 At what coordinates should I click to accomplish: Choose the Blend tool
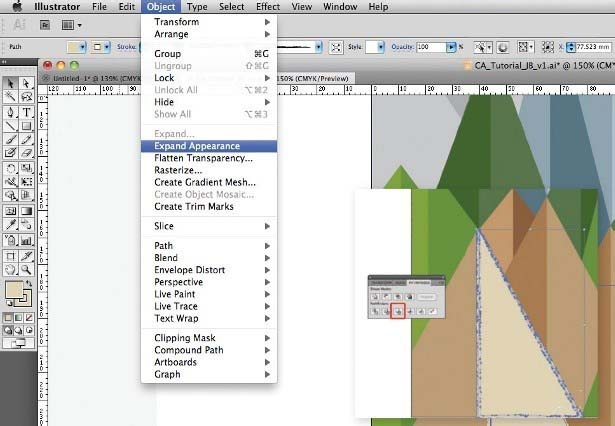(26, 224)
